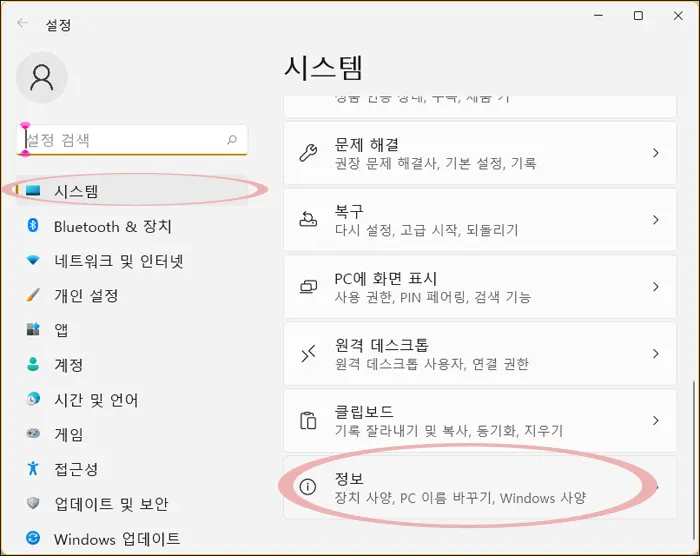Expand 문제 해결 using its chevron

655,153
